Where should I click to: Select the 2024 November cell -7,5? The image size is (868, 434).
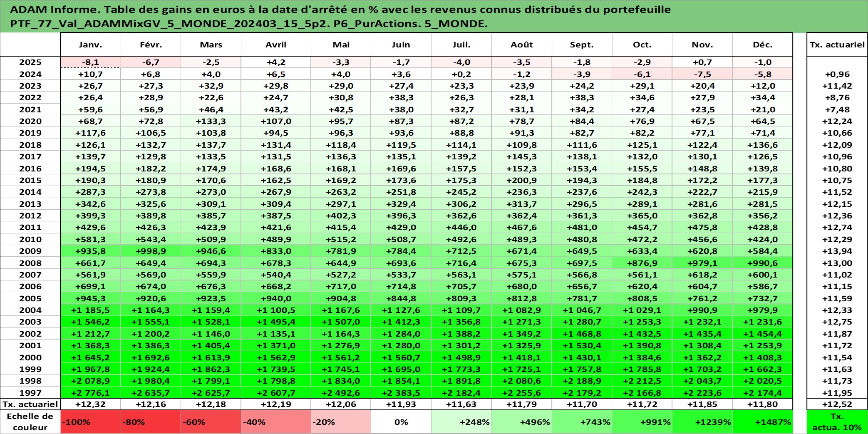click(702, 74)
